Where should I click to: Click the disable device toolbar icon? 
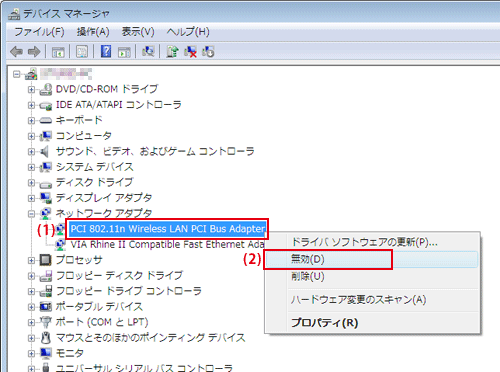tap(208, 51)
